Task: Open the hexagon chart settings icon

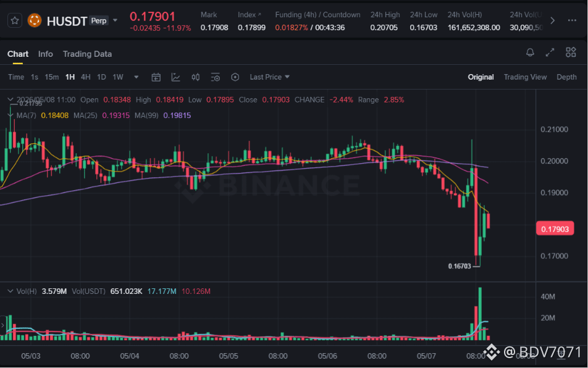Action: (235, 77)
